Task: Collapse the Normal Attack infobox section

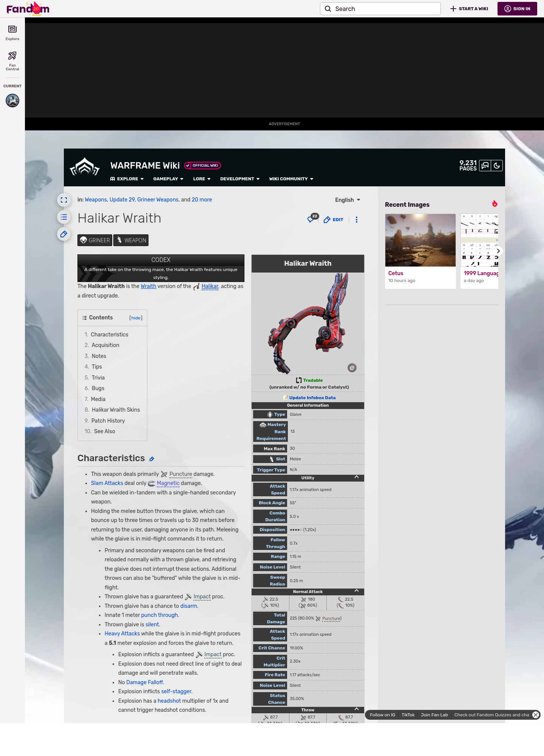Action: (357, 591)
